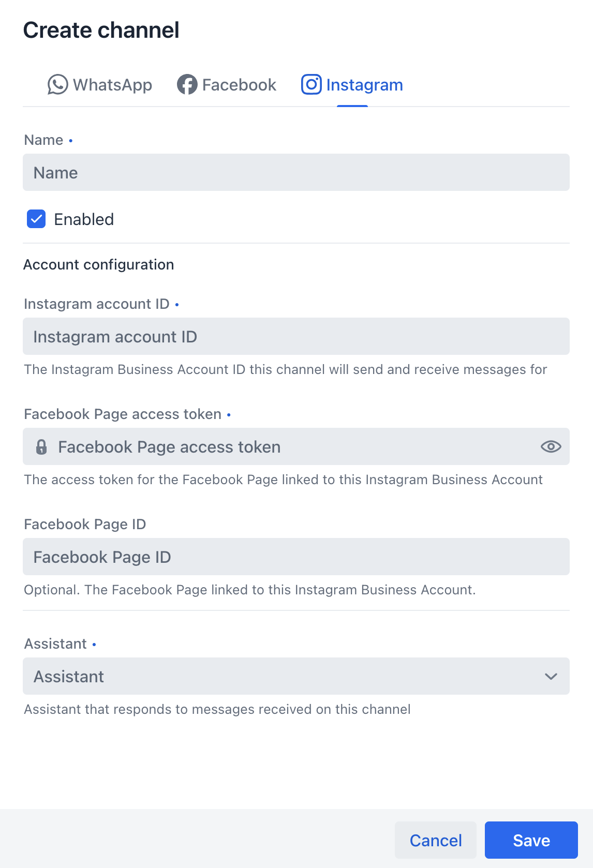Click the Assistant dropdown chevron arrow
This screenshot has width=593, height=868.
(x=551, y=677)
